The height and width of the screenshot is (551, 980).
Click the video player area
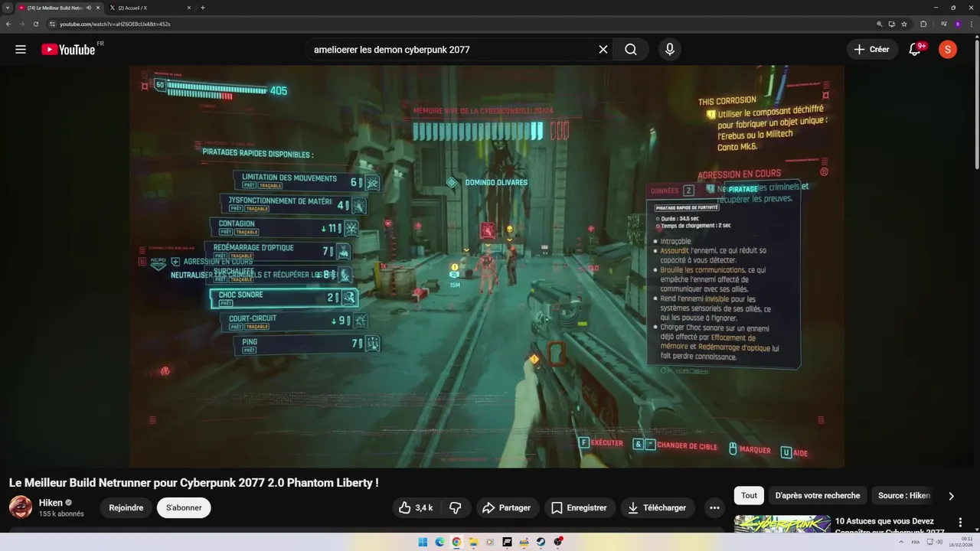tap(487, 266)
